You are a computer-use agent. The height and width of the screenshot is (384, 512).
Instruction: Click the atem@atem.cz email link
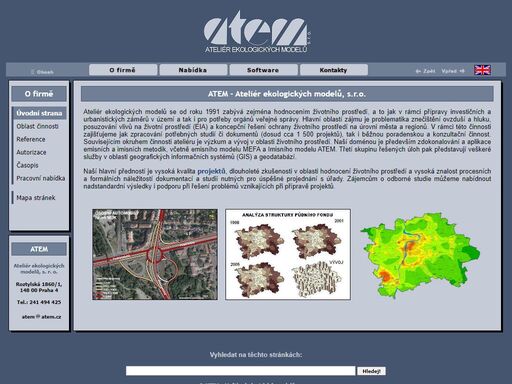click(x=41, y=317)
